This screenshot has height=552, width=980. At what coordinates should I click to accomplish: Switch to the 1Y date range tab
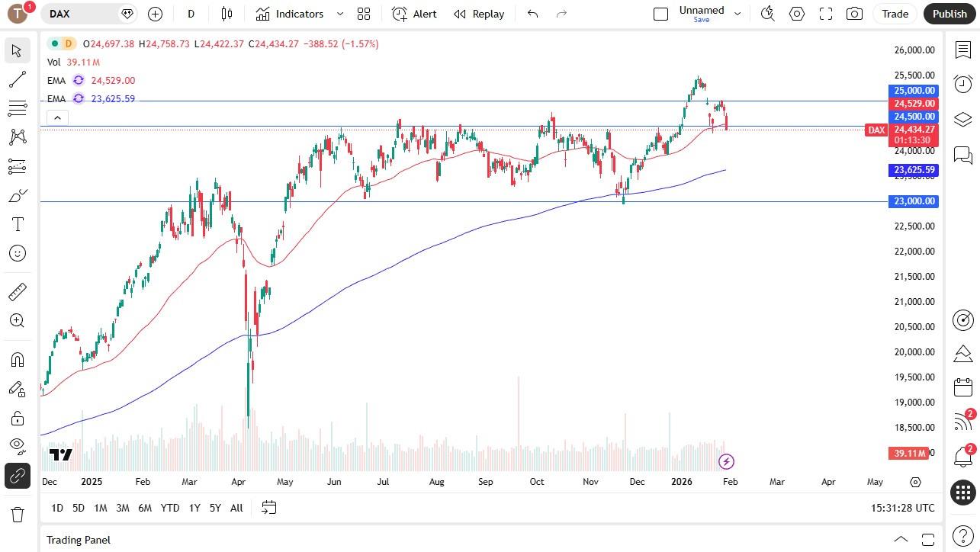click(194, 508)
